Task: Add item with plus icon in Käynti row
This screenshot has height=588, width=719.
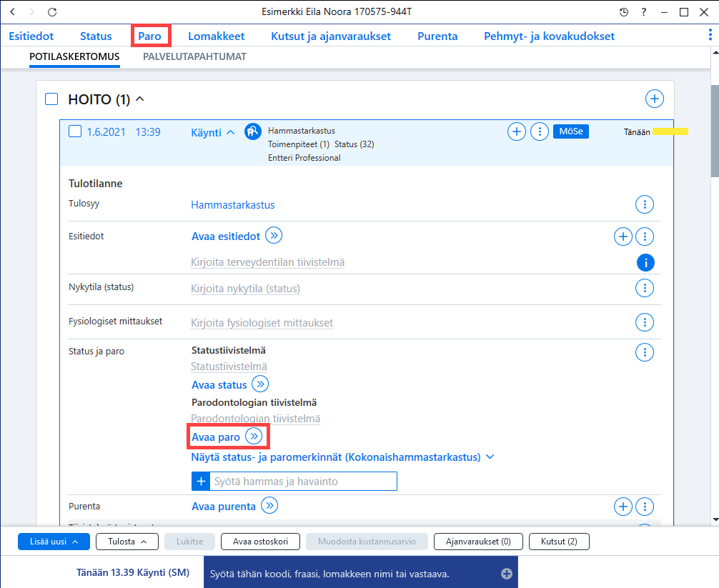Action: [516, 132]
